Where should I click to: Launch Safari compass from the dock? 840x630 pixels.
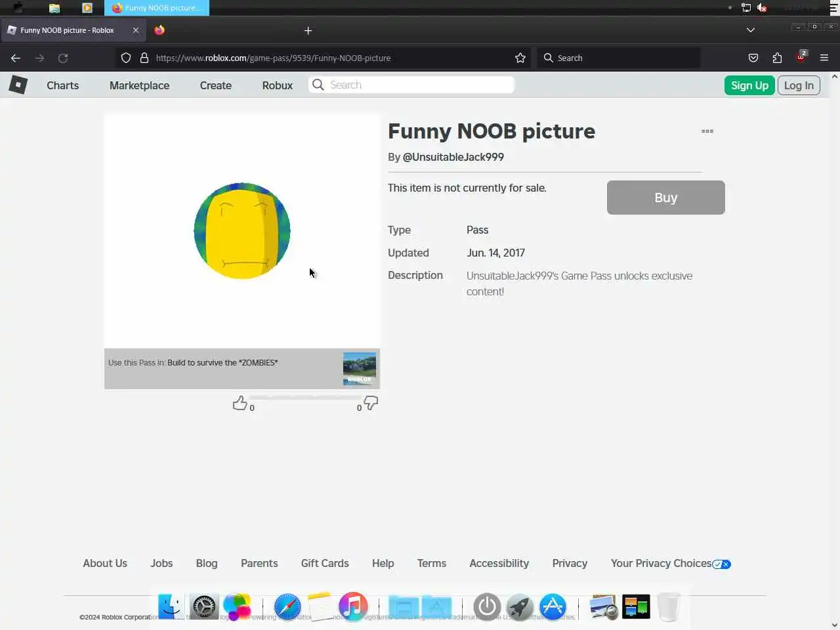287,607
